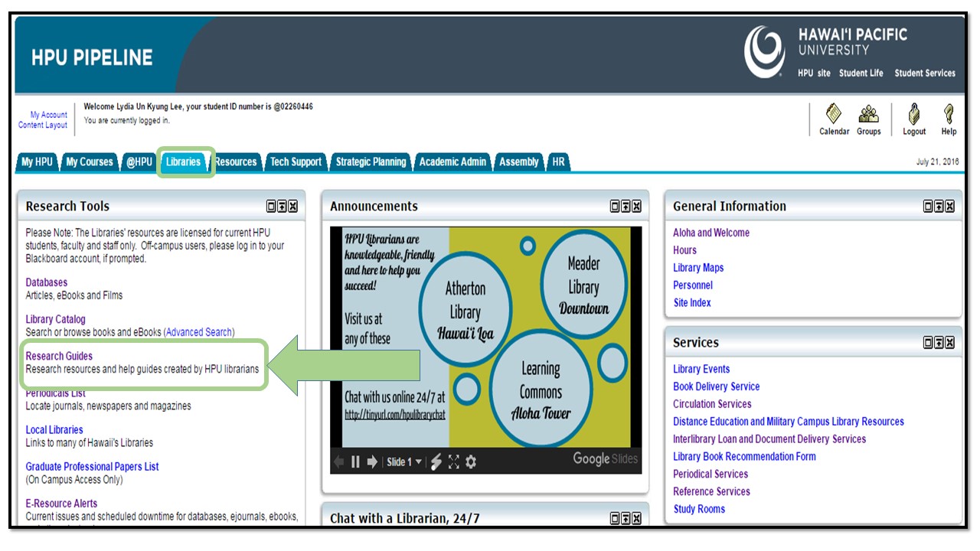Enter fullscreen for the slideshow
Screen dimensions: 980x551
tap(454, 461)
